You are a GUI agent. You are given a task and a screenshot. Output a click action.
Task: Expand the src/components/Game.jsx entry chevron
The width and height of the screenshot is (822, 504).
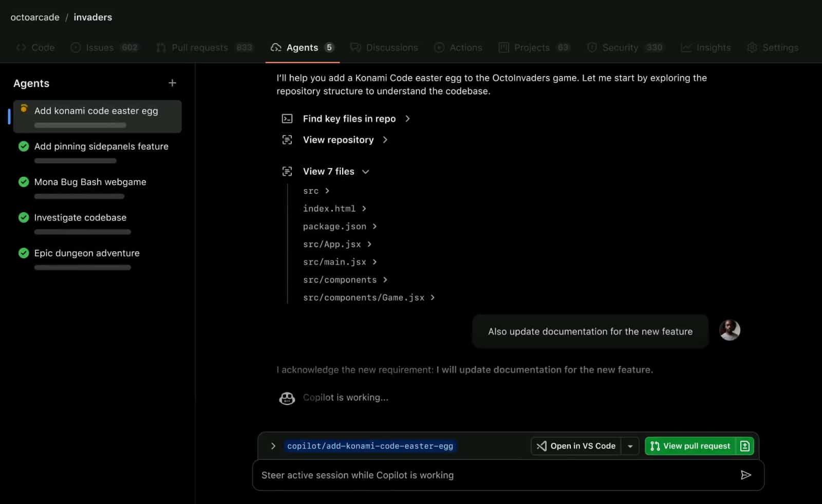(433, 297)
